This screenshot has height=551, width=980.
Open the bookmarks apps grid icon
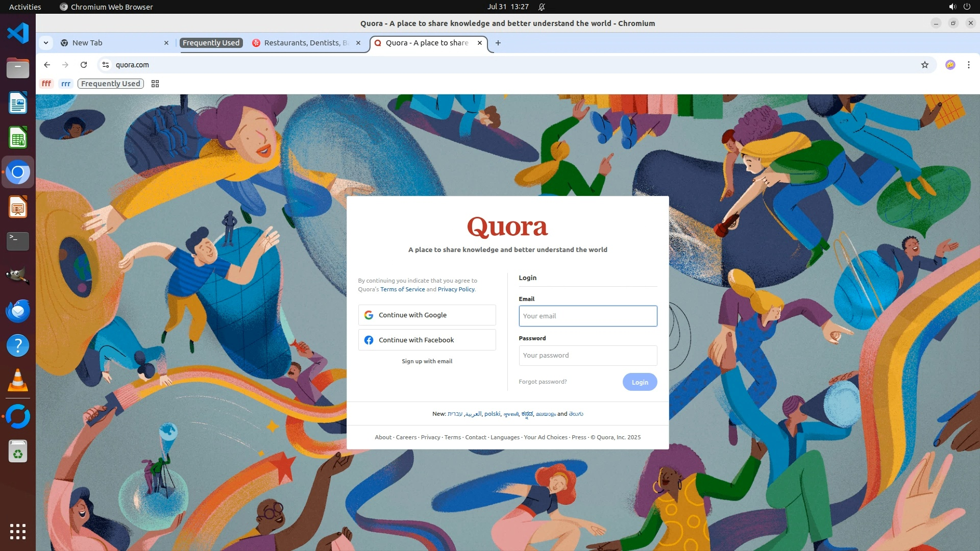[155, 84]
